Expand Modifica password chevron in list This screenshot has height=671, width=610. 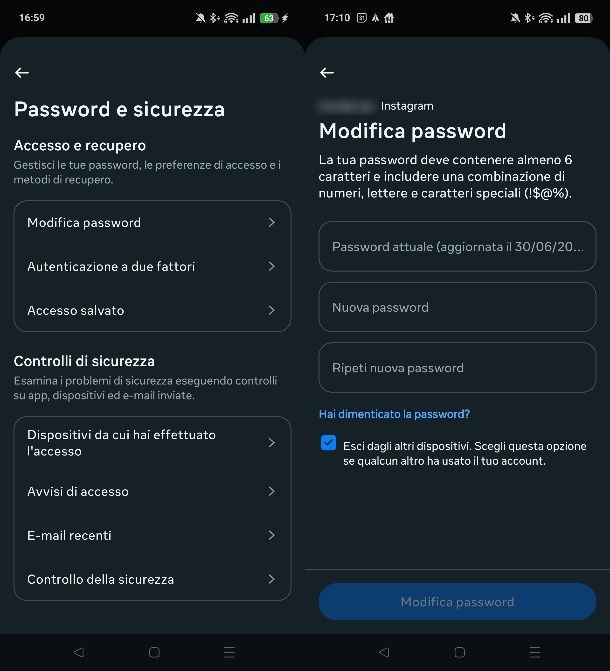point(271,223)
